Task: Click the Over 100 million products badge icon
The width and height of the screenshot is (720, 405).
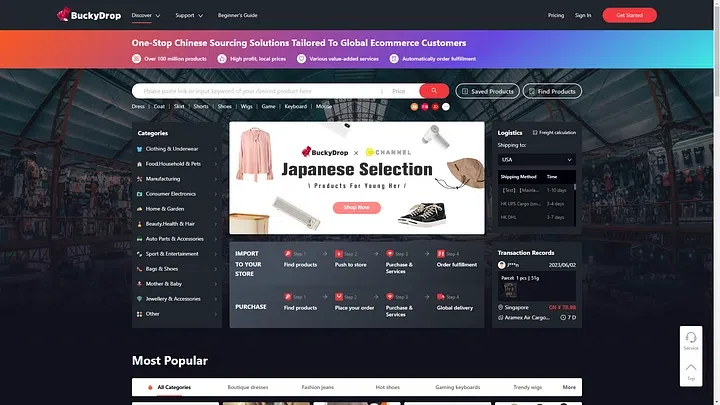Action: [136, 59]
